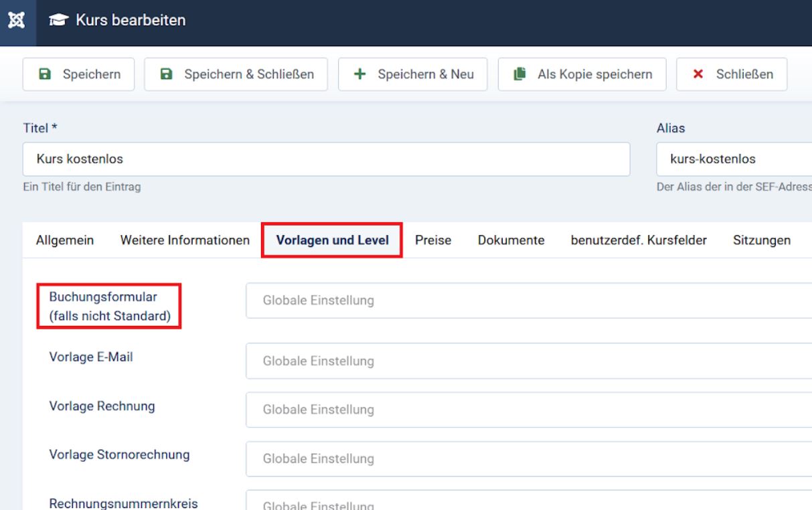Click the graduation cap course icon
This screenshot has width=812, height=510.
pyautogui.click(x=56, y=22)
